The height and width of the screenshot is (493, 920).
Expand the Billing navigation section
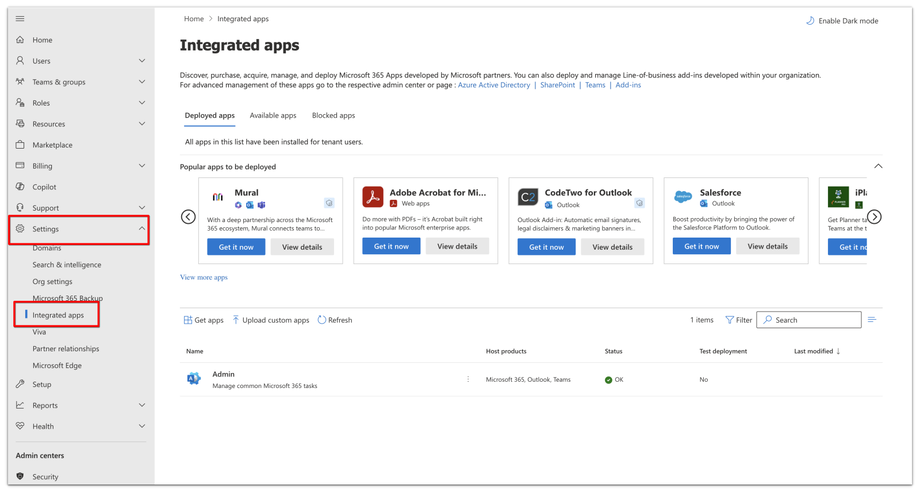141,166
